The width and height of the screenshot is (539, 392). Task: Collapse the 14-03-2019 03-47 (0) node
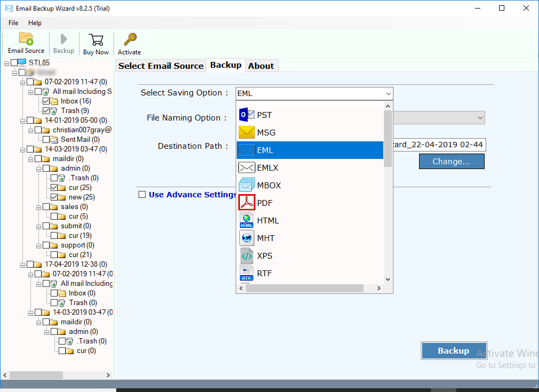click(23, 150)
